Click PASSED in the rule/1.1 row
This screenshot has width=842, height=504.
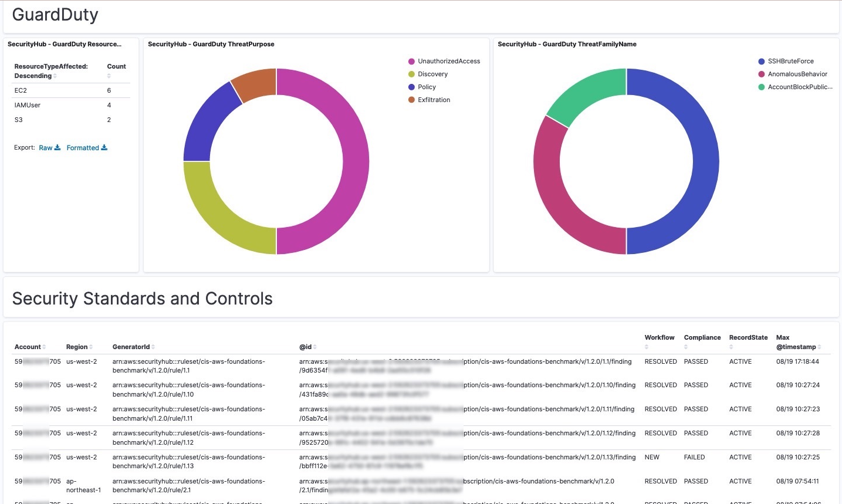point(696,361)
